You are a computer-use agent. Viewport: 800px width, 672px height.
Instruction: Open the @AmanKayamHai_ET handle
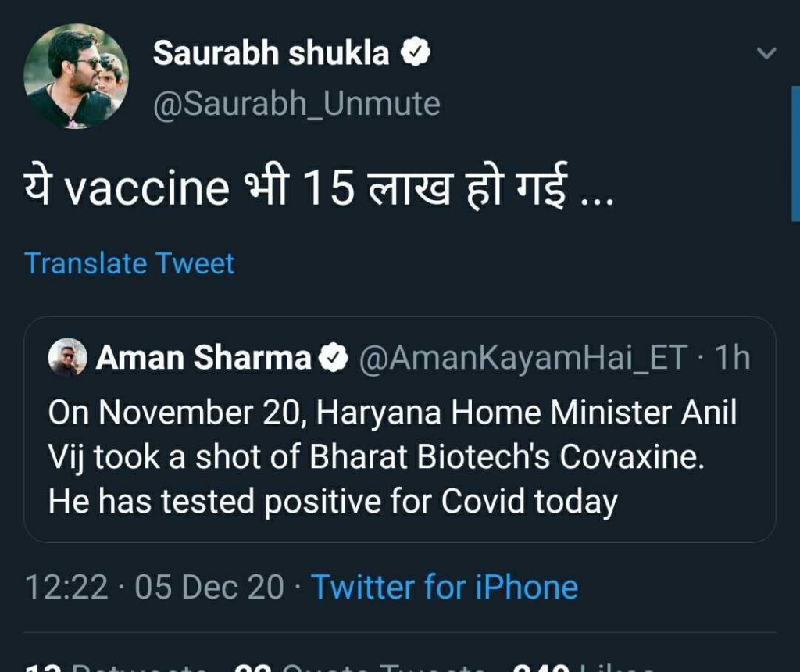point(522,358)
